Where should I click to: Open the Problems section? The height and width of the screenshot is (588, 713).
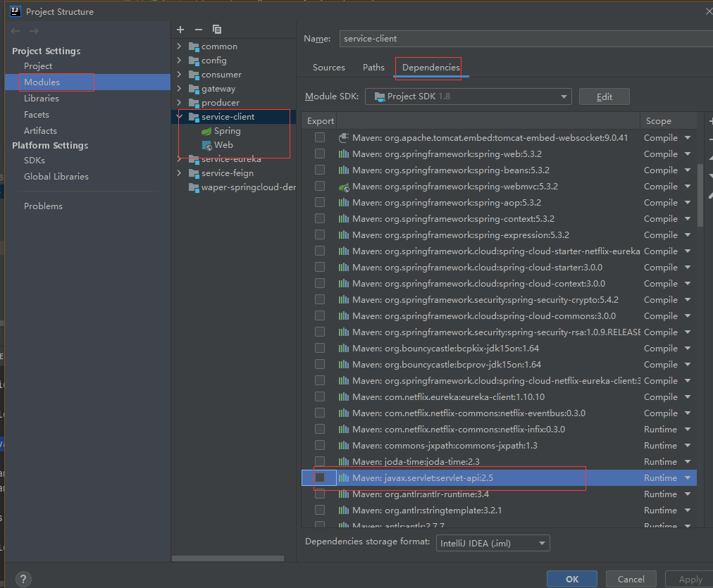pos(43,206)
